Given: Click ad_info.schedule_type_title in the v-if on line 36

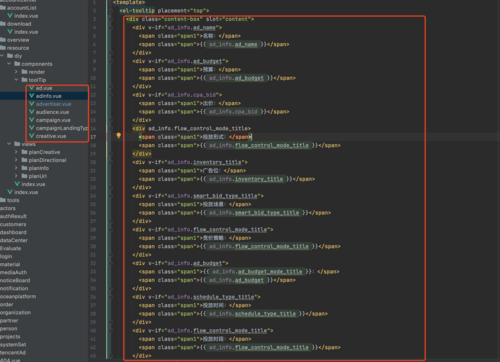Looking at the screenshot, I should (x=211, y=297).
